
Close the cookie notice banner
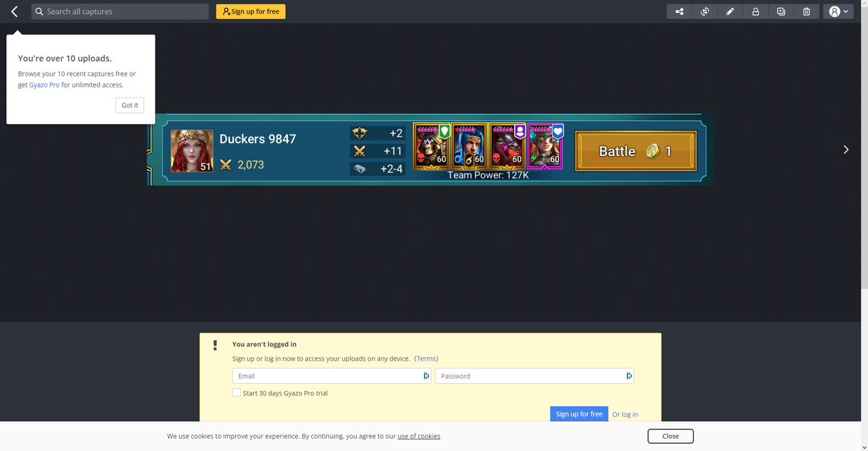[x=671, y=436]
